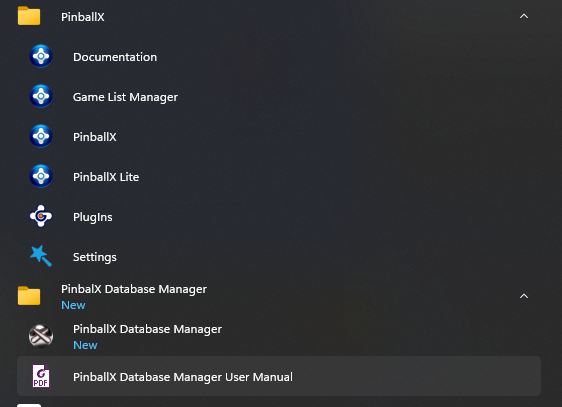This screenshot has width=562, height=407.
Task: Open the Documentation shortcut icon
Action: click(41, 56)
